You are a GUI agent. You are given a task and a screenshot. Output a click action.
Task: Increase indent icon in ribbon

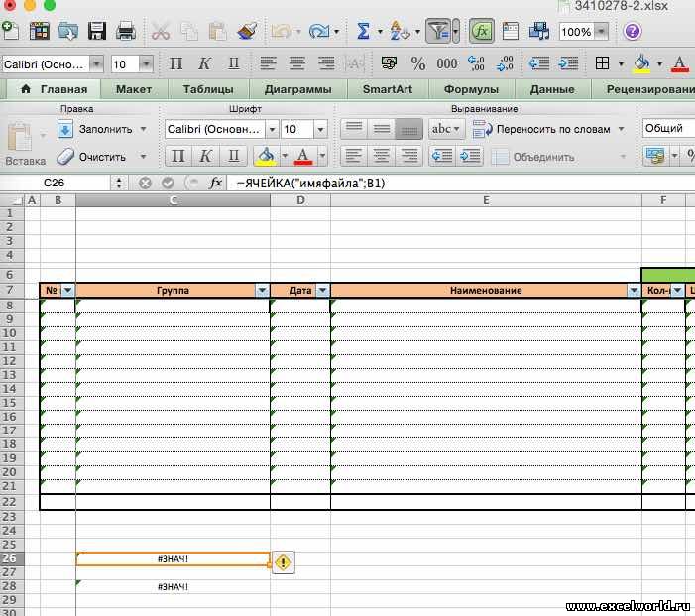click(469, 156)
